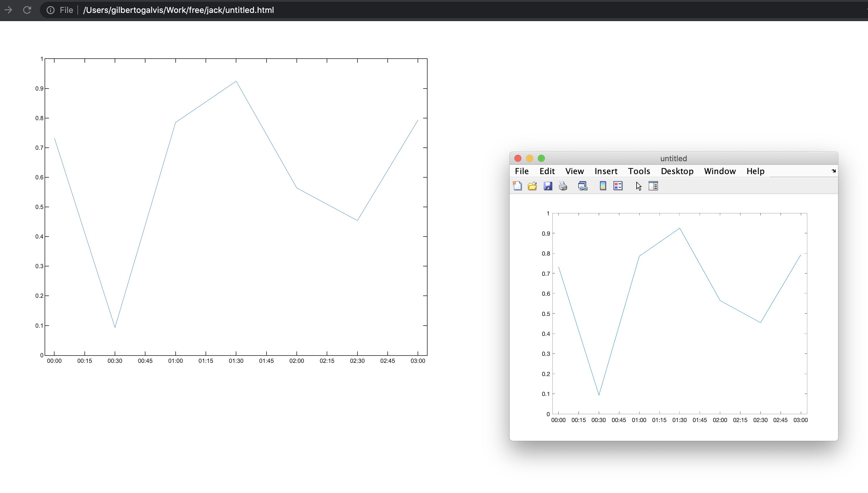Click the New Figure toolbar icon
Viewport: 868px width, 493px height.
pyautogui.click(x=517, y=186)
